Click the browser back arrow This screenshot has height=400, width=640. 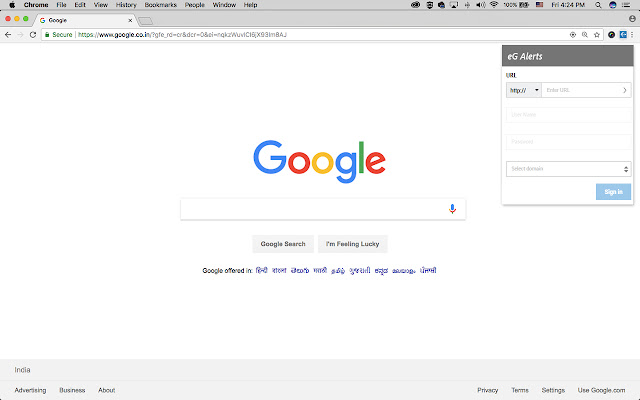pos(8,35)
